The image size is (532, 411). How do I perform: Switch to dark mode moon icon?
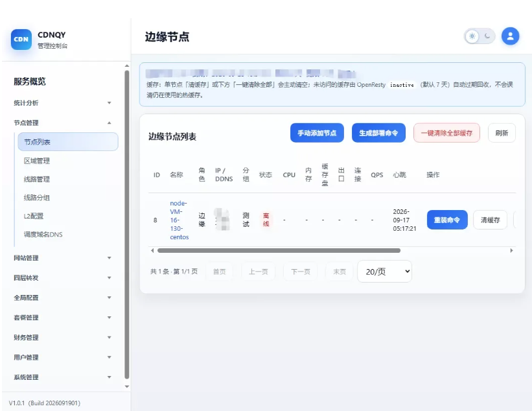[487, 36]
